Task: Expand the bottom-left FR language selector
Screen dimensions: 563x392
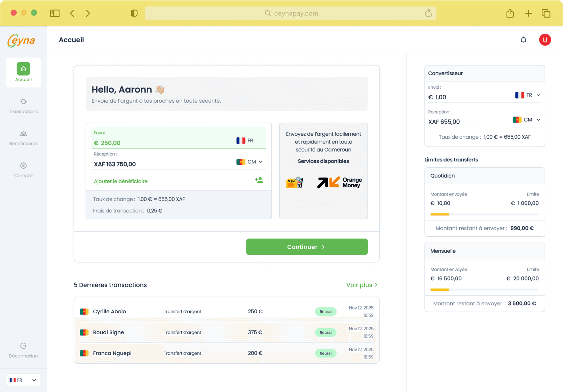Action: (x=23, y=380)
